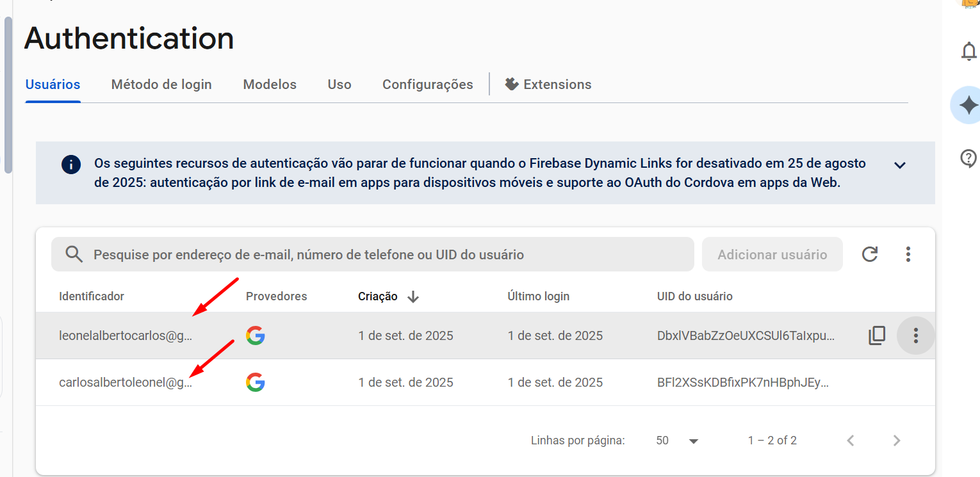This screenshot has height=477, width=980.
Task: Click the next page arrow in pagination
Action: click(896, 441)
